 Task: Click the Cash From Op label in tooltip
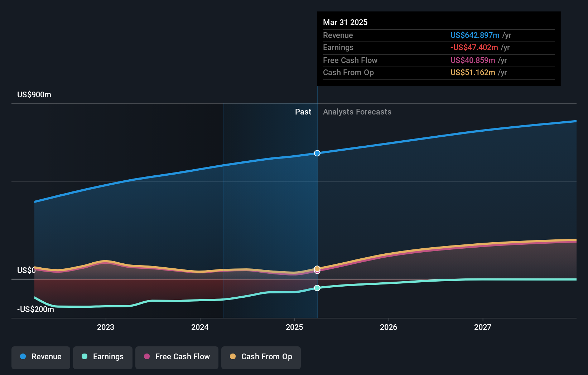(348, 72)
